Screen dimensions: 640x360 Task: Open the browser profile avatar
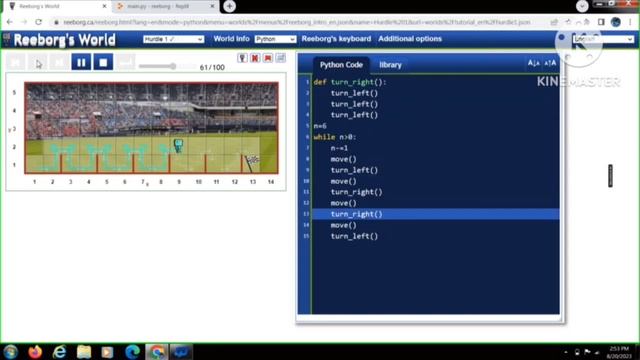tap(616, 22)
